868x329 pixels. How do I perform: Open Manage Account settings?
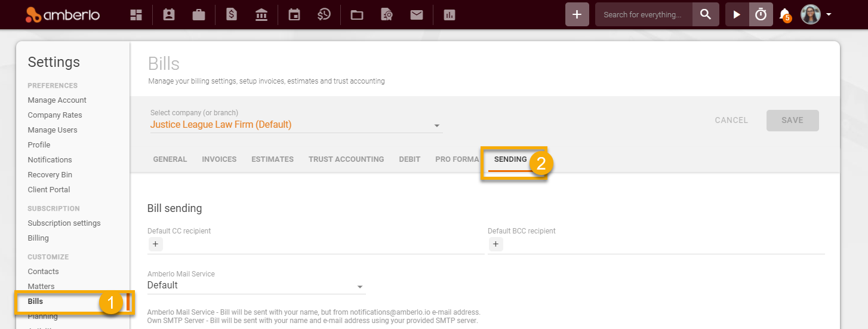point(57,100)
